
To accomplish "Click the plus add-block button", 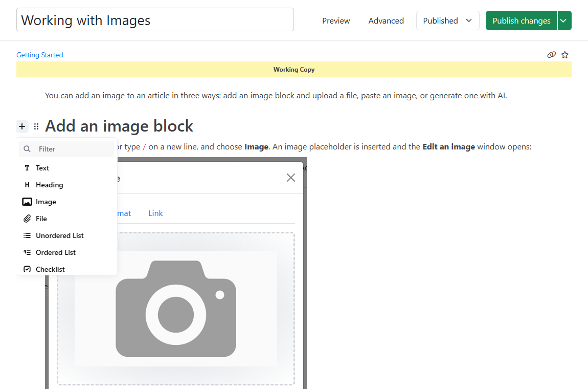I will coord(22,126).
